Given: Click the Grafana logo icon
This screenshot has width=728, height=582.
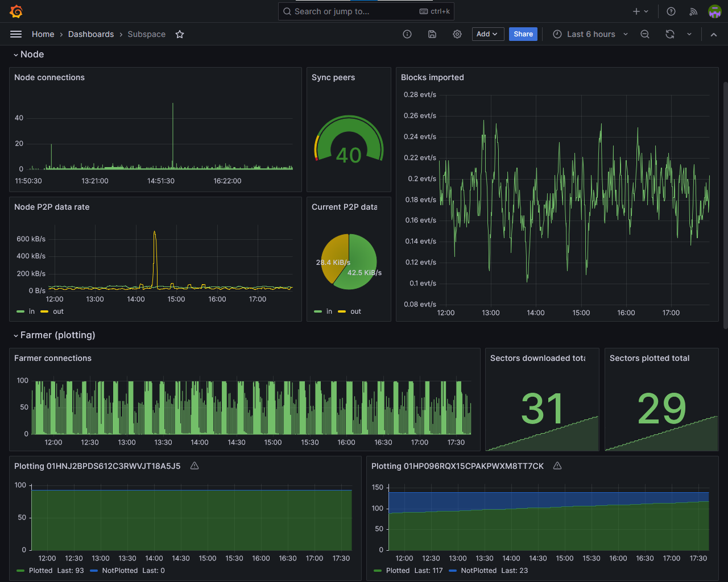Looking at the screenshot, I should [16, 11].
